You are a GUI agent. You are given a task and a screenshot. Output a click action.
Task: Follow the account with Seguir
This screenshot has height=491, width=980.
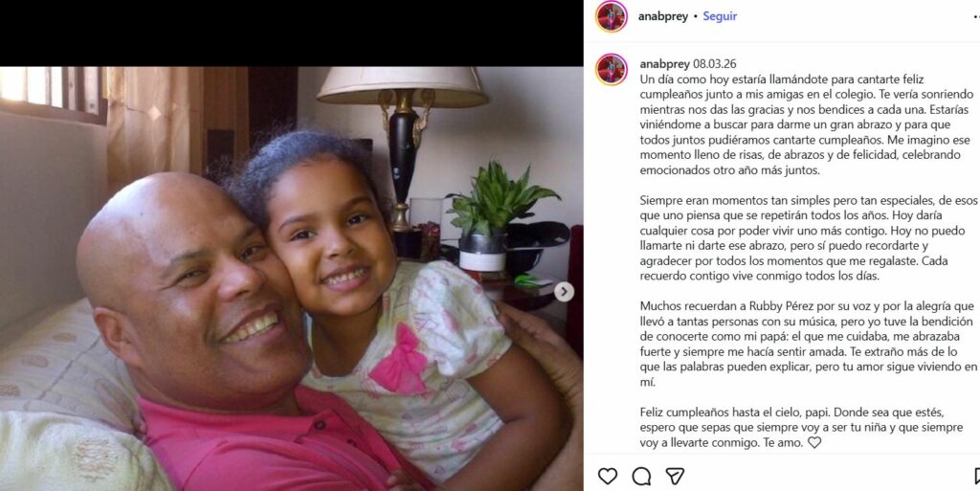point(720,17)
